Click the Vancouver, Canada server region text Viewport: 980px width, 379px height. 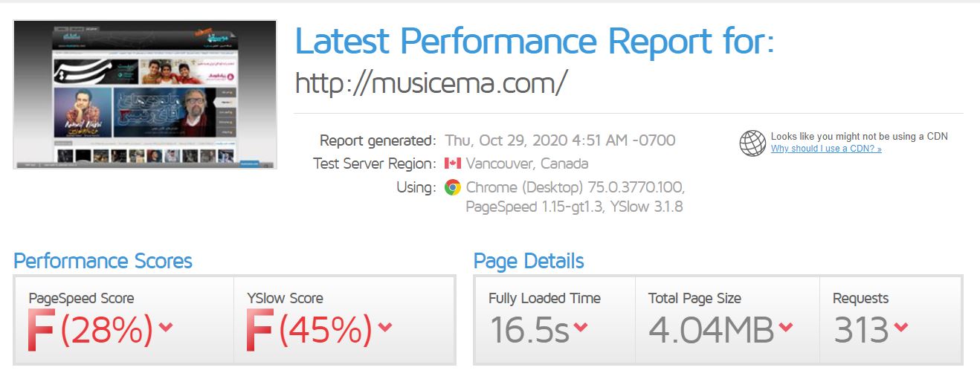526,163
